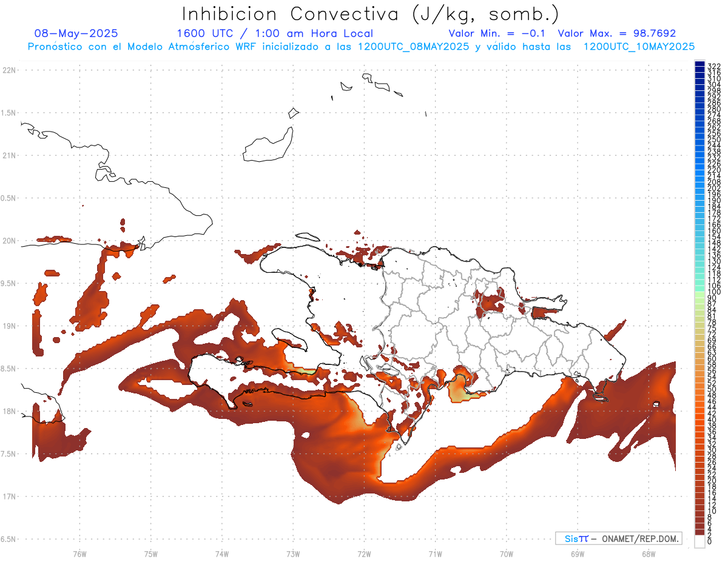728x562 pixels.
Task: Click the '75W' longitude label
Action: (x=150, y=553)
